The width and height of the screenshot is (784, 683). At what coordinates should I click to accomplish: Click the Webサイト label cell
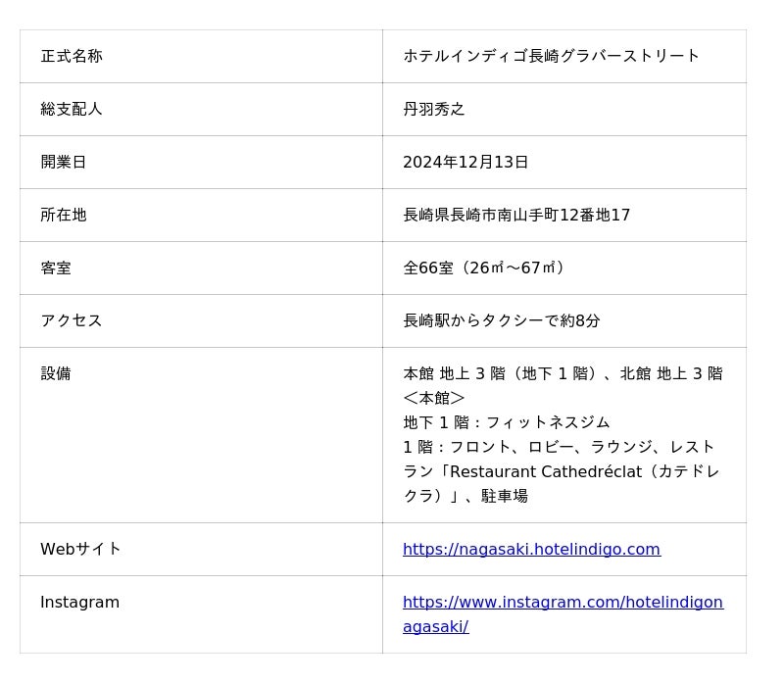point(80,550)
